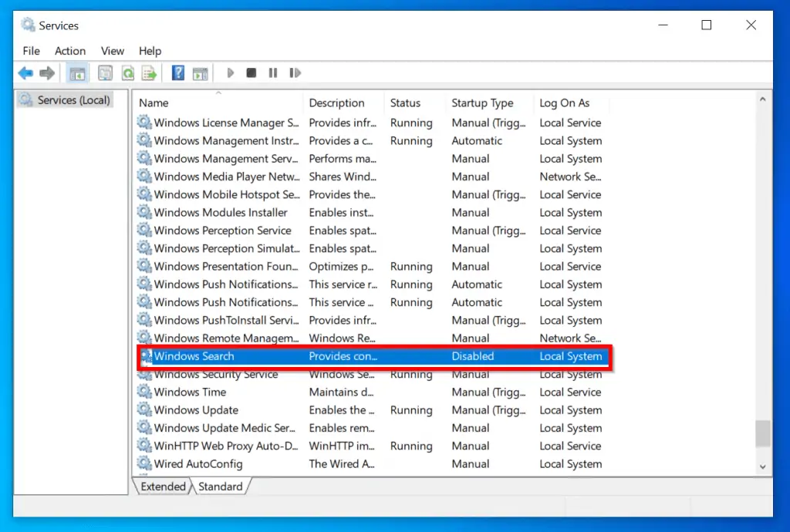Sort by the Startup Type column header
This screenshot has height=532, width=790.
pos(482,103)
